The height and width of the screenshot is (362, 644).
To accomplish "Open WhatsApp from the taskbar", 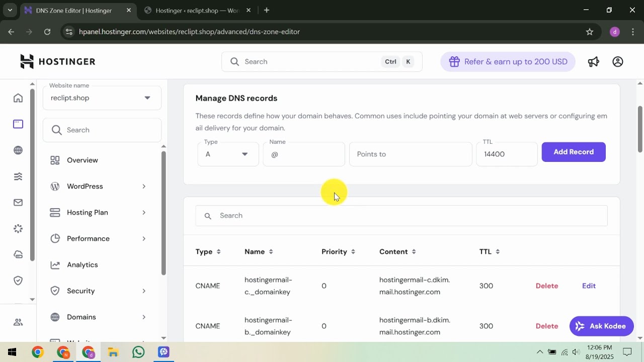I will 138,352.
